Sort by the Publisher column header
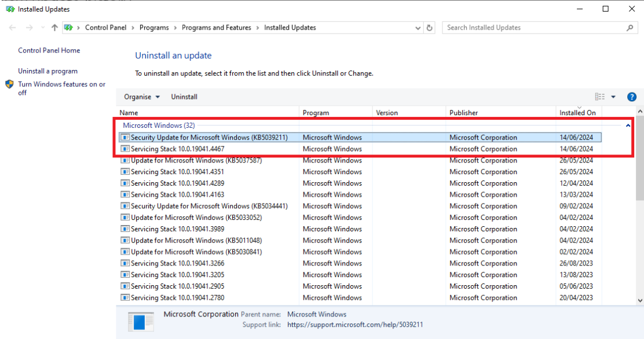The image size is (644, 339). 500,112
